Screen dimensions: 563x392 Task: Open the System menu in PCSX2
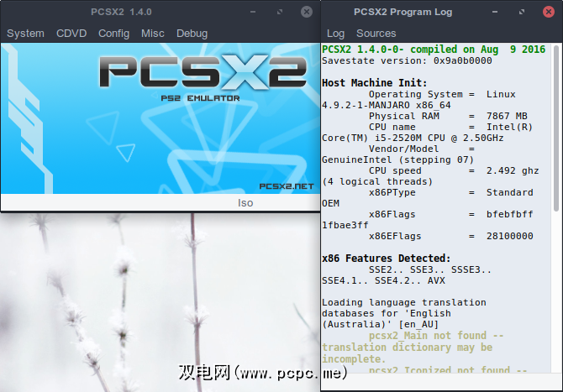pos(25,34)
